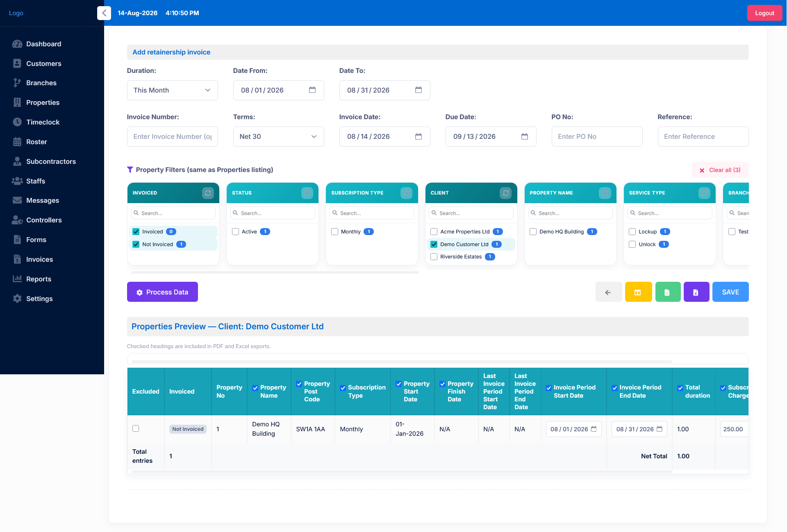Reset the Service Type filter card
The height and width of the screenshot is (532, 787).
click(704, 193)
